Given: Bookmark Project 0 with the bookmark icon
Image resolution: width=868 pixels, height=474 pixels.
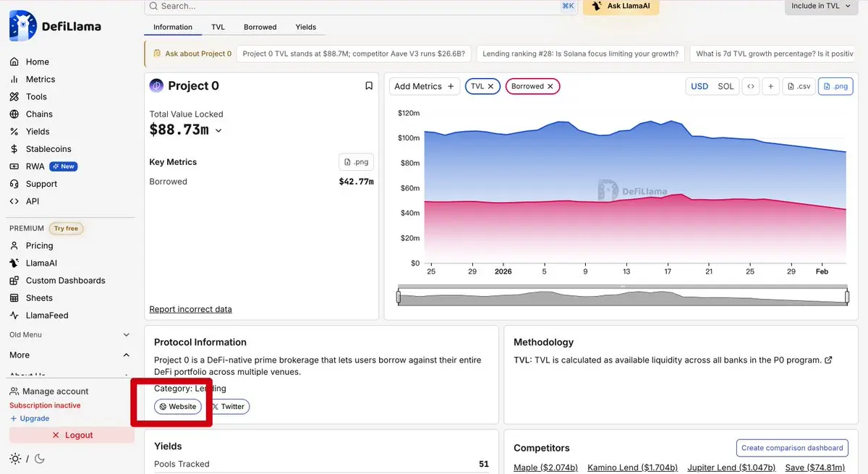Looking at the screenshot, I should click(369, 86).
